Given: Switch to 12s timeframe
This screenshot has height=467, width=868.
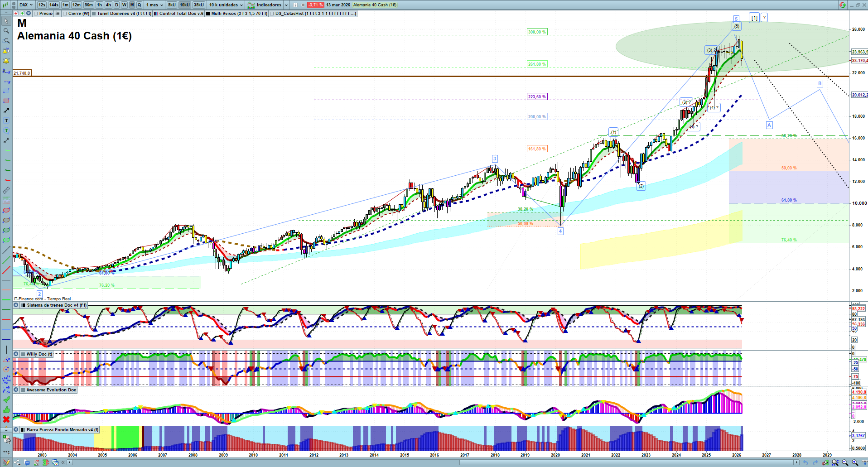Looking at the screenshot, I should (x=42, y=5).
